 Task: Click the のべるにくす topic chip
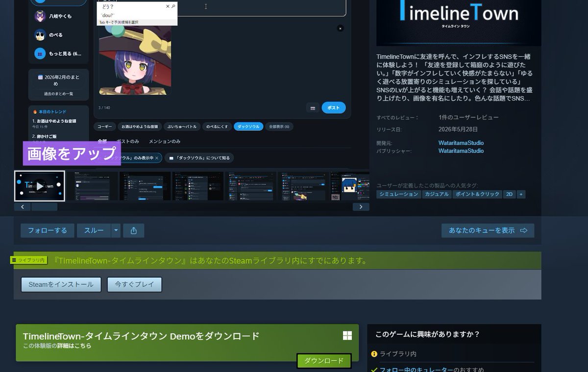(x=217, y=126)
